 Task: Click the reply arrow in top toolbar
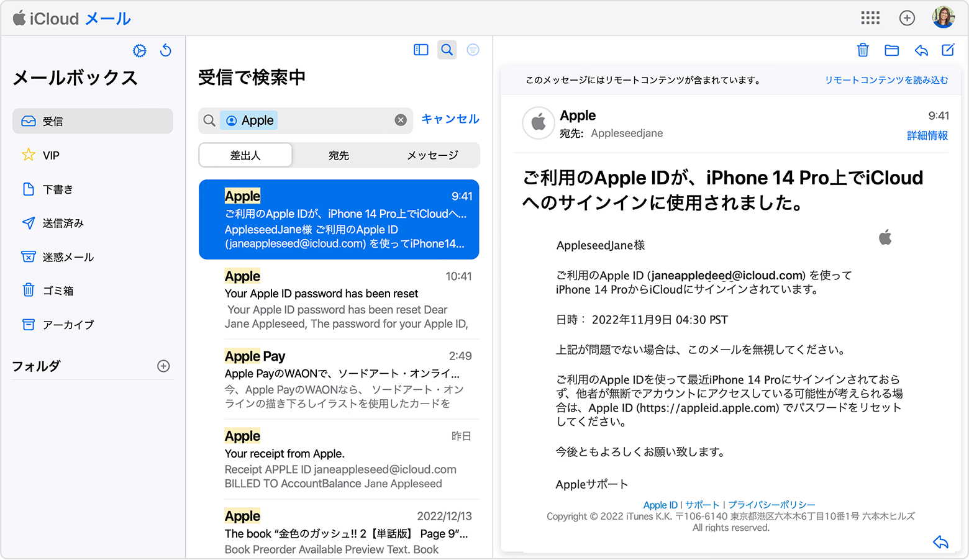921,50
